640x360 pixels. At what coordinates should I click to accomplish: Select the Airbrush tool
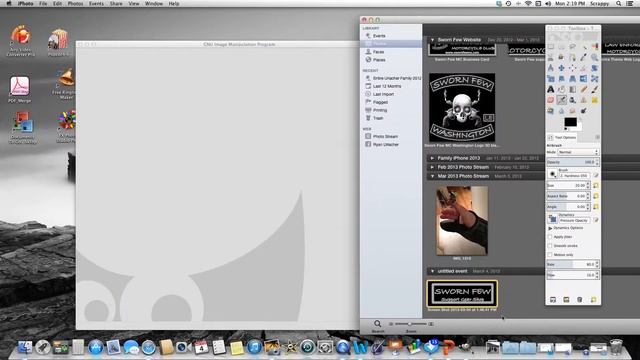pos(561,100)
